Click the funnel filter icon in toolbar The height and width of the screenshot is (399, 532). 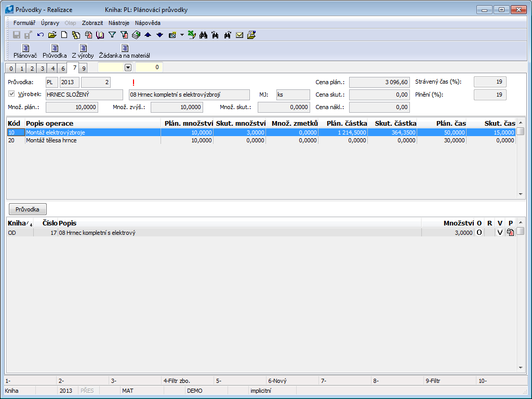tap(112, 35)
